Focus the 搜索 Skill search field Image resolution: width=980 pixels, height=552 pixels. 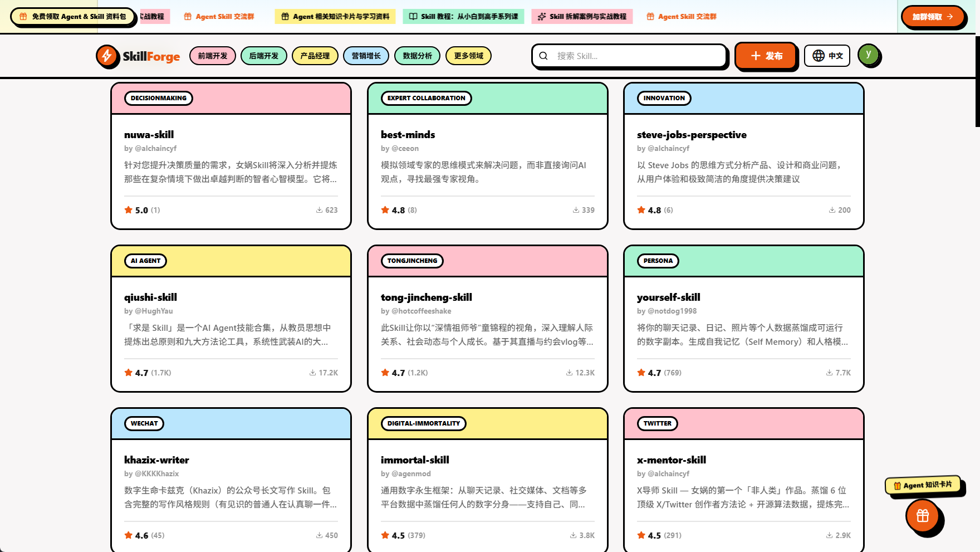pos(630,56)
